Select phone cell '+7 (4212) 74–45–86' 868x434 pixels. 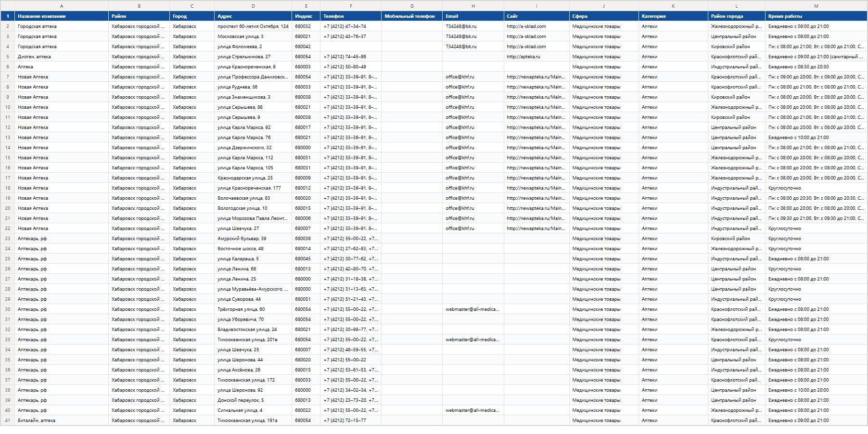[351, 57]
